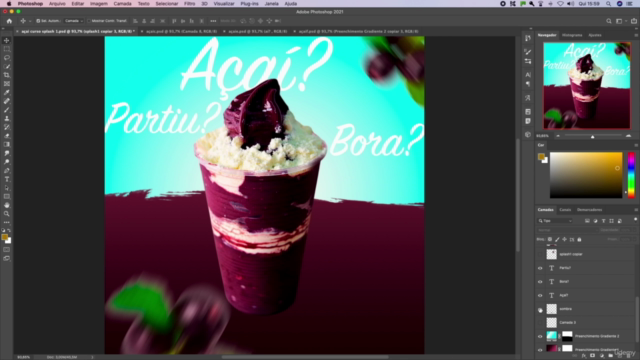Open Camada auto-select dropdown
This screenshot has width=640, height=360.
pyautogui.click(x=74, y=21)
